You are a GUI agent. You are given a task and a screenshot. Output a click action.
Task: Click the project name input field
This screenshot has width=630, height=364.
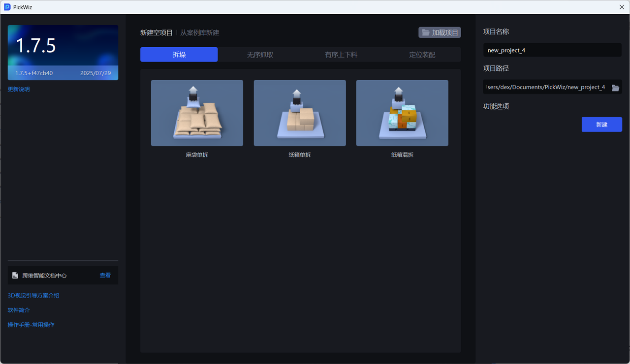(x=552, y=50)
